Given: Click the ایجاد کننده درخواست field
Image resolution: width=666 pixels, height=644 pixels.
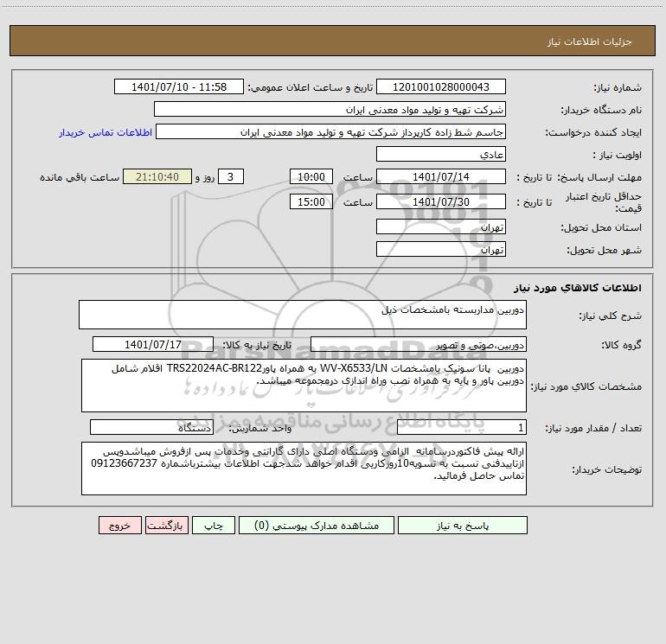Looking at the screenshot, I should (x=331, y=132).
